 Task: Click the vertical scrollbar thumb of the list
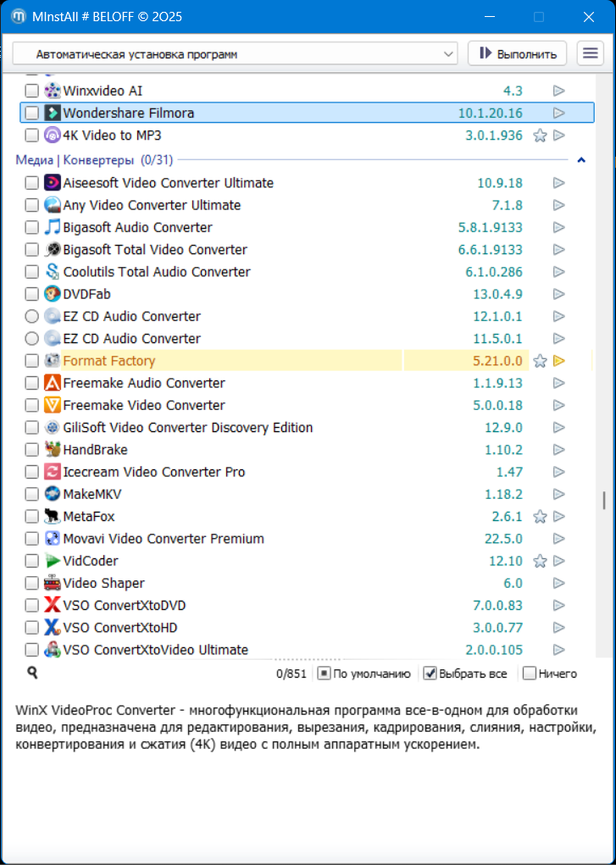tap(604, 500)
